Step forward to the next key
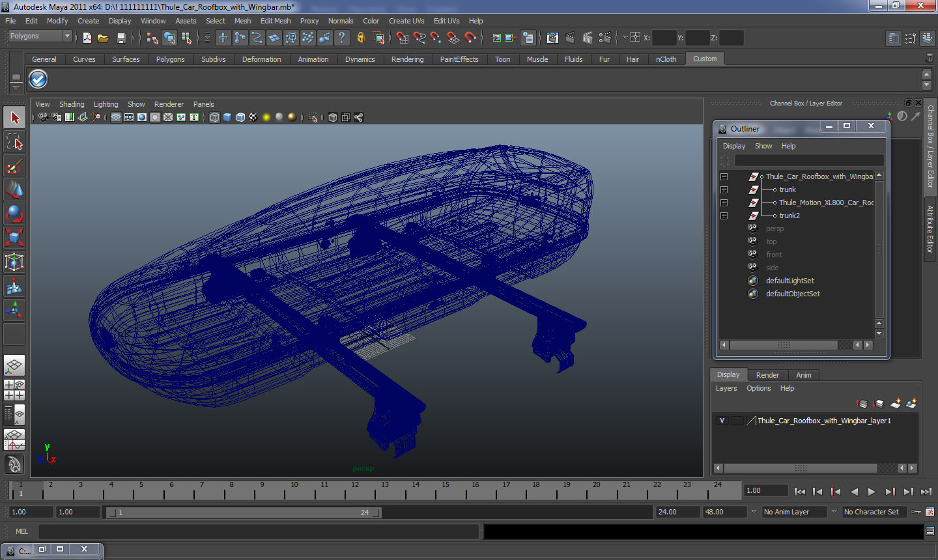The image size is (938, 560). click(890, 492)
